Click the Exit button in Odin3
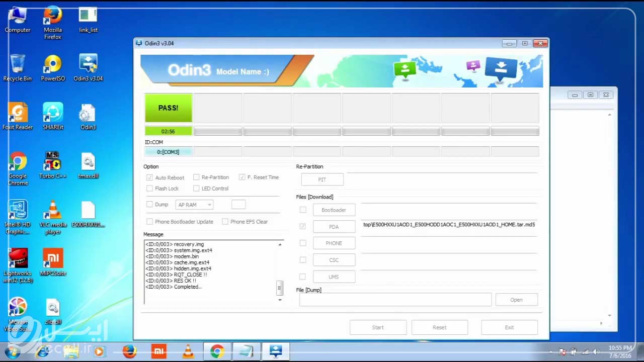Image resolution: width=644 pixels, height=362 pixels. pyautogui.click(x=509, y=327)
